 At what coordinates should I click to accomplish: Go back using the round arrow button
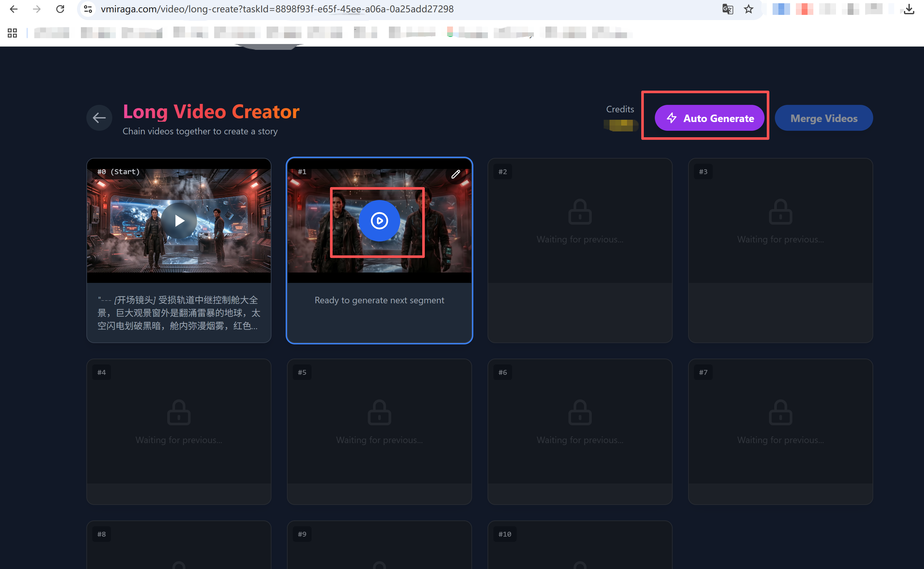pyautogui.click(x=99, y=118)
